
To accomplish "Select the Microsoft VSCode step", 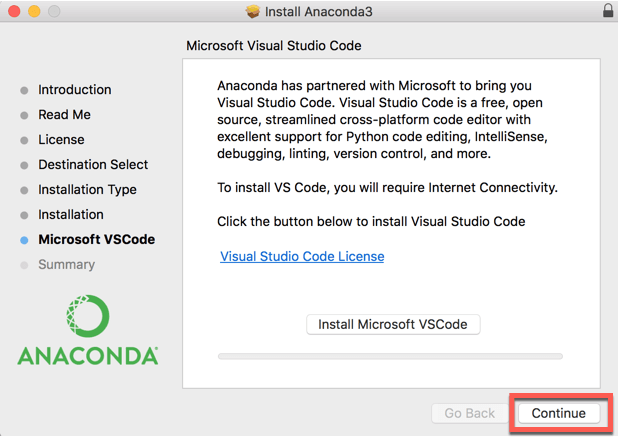I will pyautogui.click(x=97, y=239).
